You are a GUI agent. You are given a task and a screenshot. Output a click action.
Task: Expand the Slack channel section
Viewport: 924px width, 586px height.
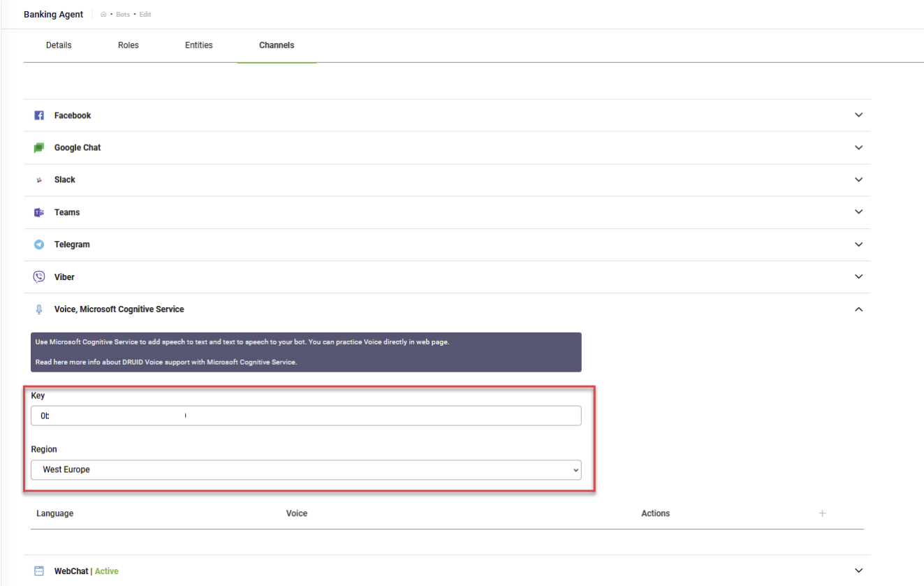(859, 180)
